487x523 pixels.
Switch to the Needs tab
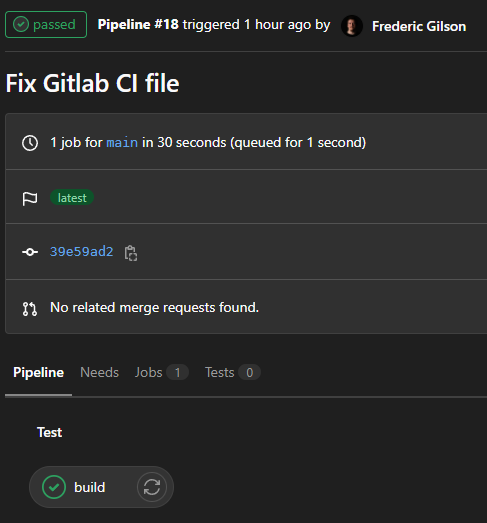pyautogui.click(x=99, y=372)
